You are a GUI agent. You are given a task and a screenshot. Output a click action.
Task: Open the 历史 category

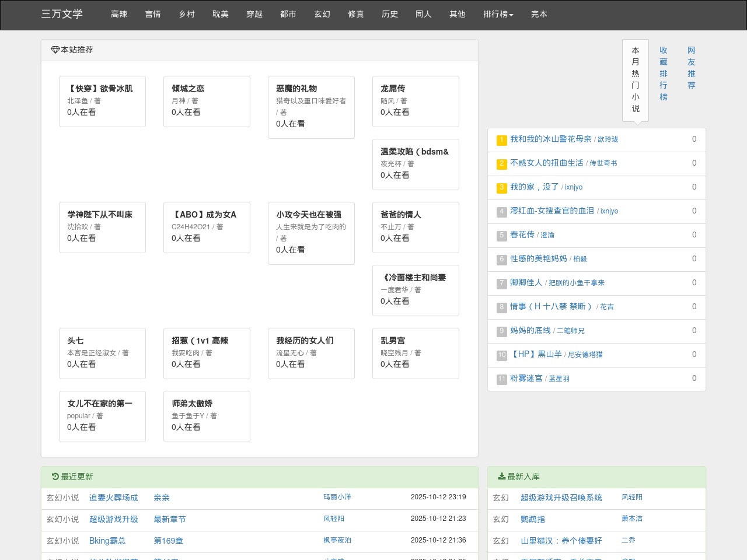[x=390, y=14]
